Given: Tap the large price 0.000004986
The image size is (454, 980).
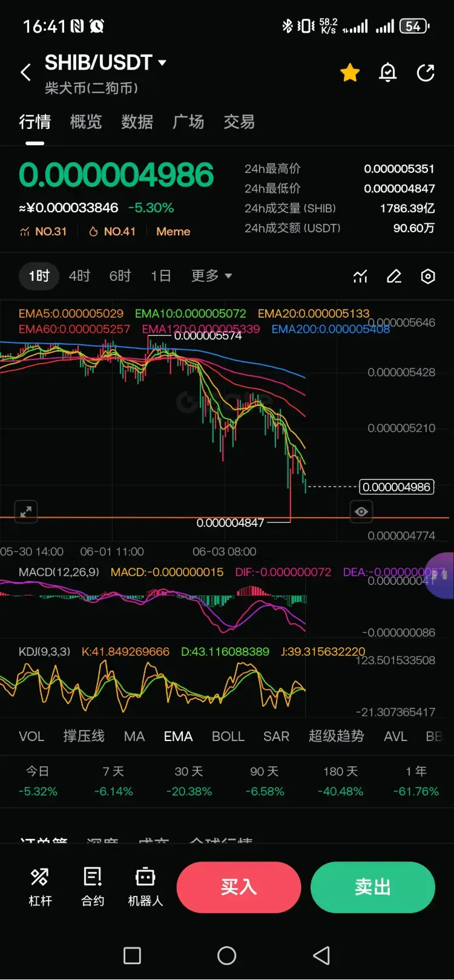Looking at the screenshot, I should 116,175.
